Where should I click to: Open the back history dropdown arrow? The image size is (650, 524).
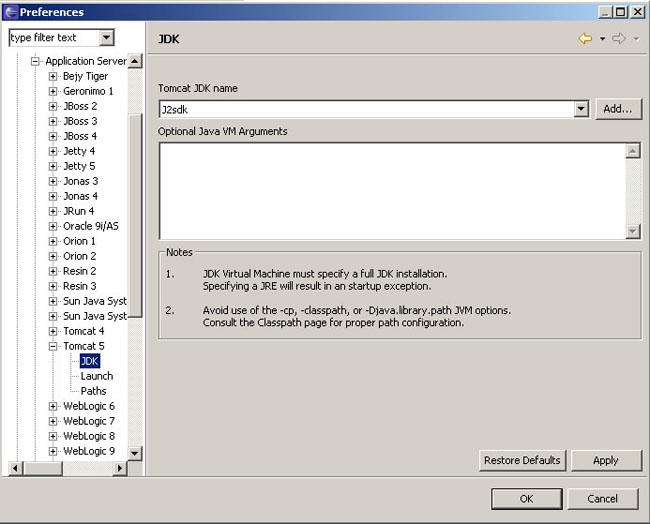[602, 39]
